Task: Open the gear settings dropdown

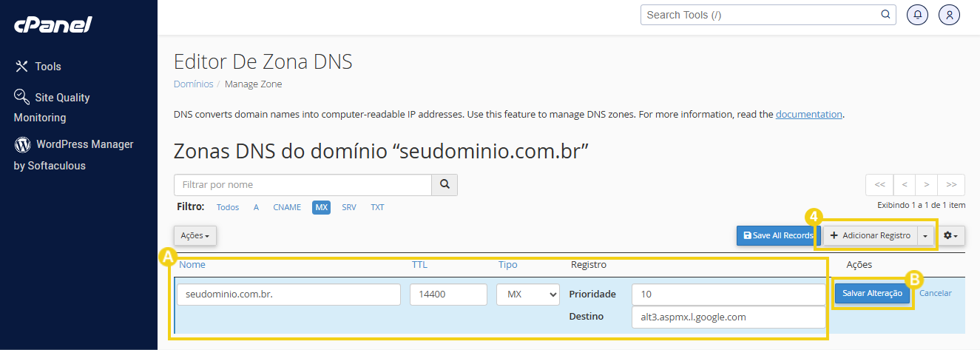Action: pos(950,235)
